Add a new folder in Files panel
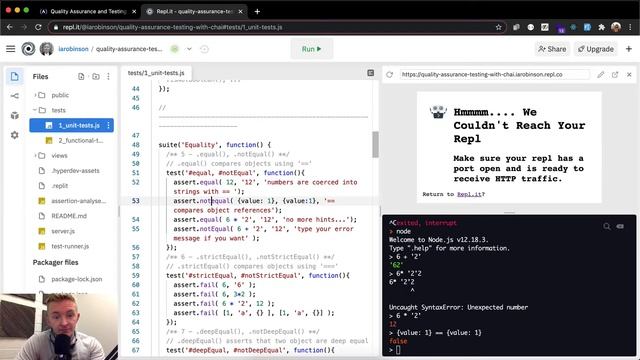 tap(96, 76)
